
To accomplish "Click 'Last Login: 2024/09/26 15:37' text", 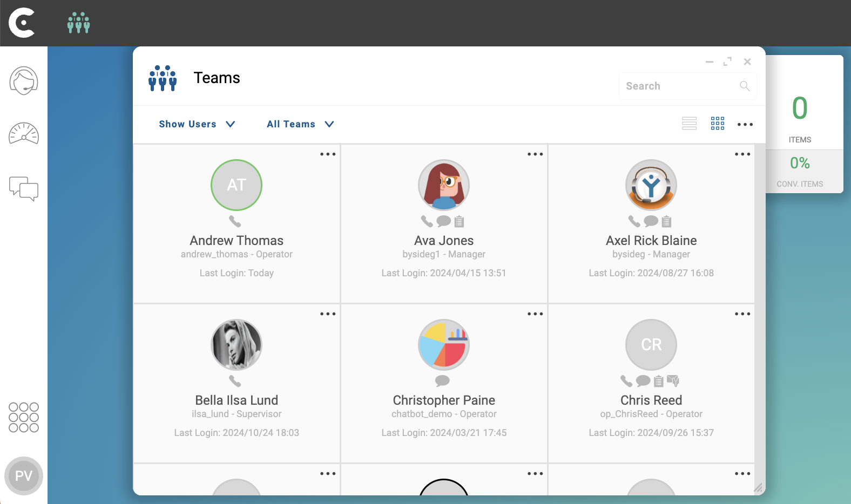I will (x=651, y=433).
